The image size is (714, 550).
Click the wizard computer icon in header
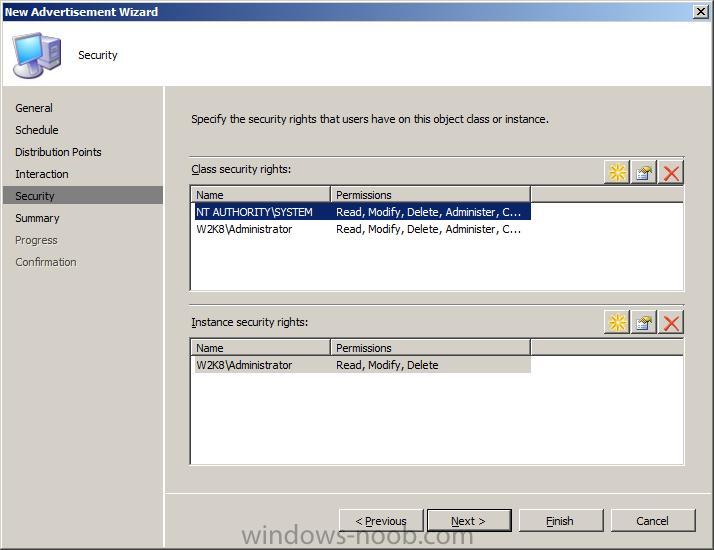click(x=36, y=55)
